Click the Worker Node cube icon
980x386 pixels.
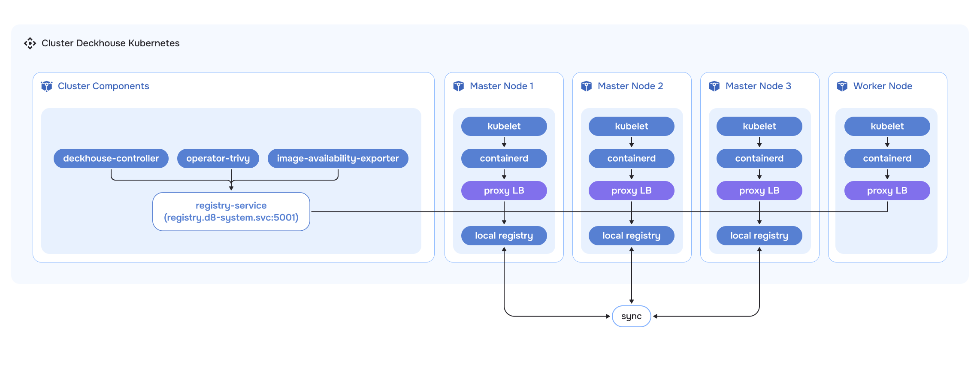[x=842, y=86]
